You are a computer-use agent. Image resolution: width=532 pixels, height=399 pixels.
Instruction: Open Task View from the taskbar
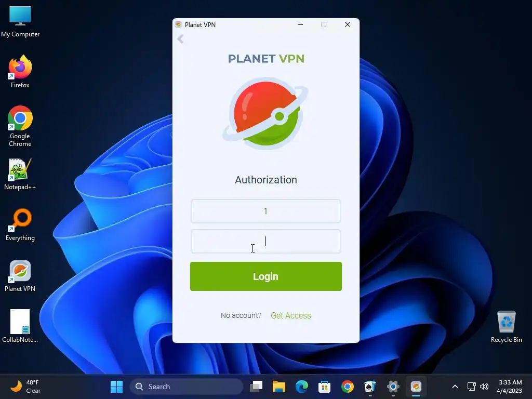tap(256, 387)
